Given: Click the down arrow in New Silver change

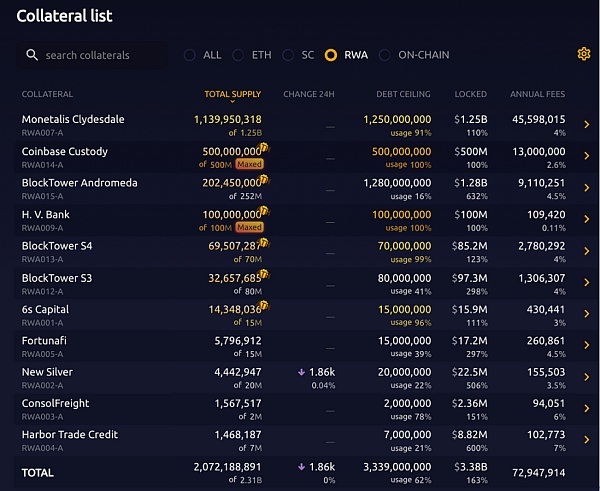Looking at the screenshot, I should (x=302, y=372).
